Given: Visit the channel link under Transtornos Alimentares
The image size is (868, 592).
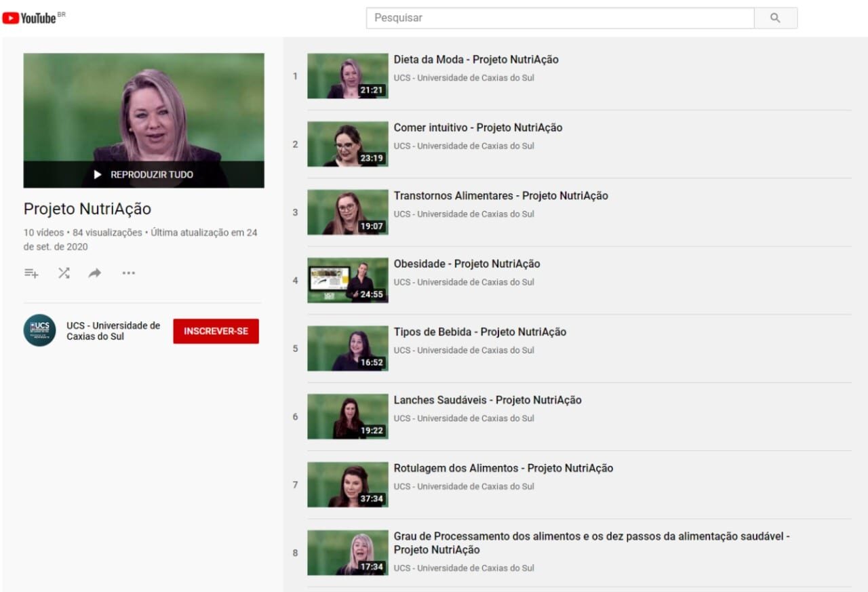Looking at the screenshot, I should pos(464,214).
